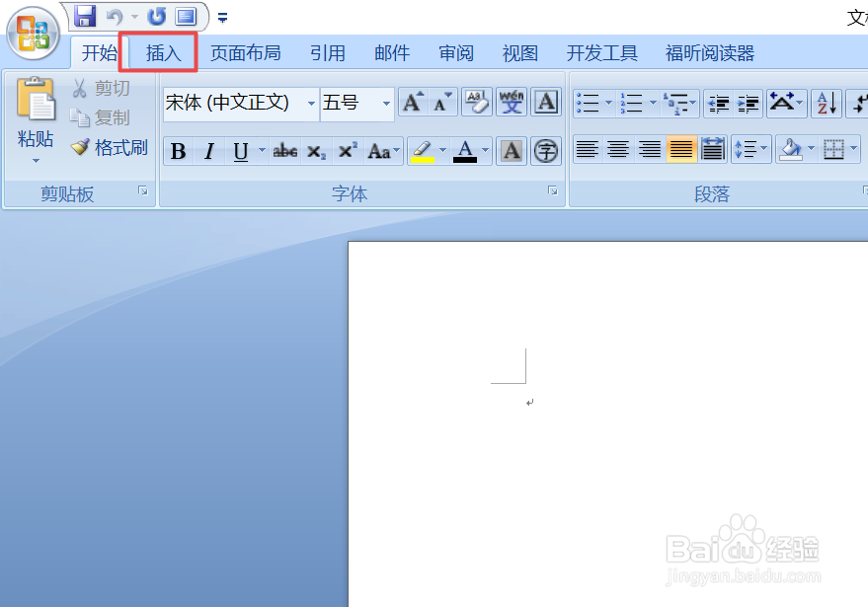The image size is (868, 607).
Task: Open the bullet list dropdown arrow
Action: coord(607,104)
